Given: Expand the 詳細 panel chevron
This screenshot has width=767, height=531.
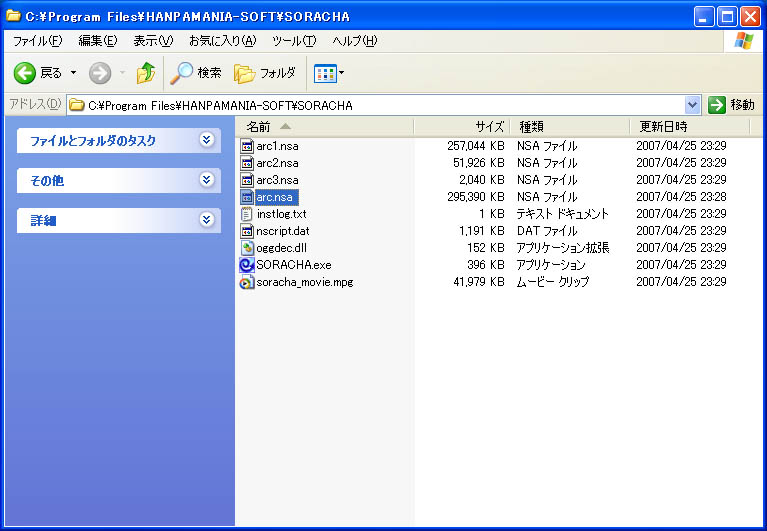Looking at the screenshot, I should 206,220.
